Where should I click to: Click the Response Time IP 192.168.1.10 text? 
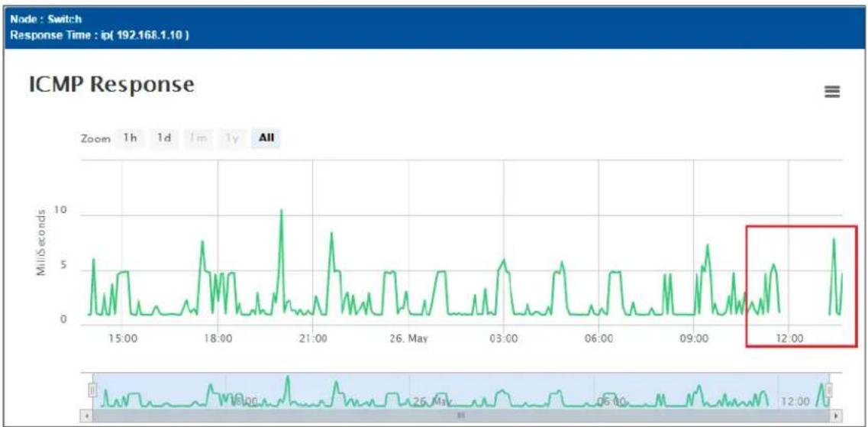[x=100, y=35]
